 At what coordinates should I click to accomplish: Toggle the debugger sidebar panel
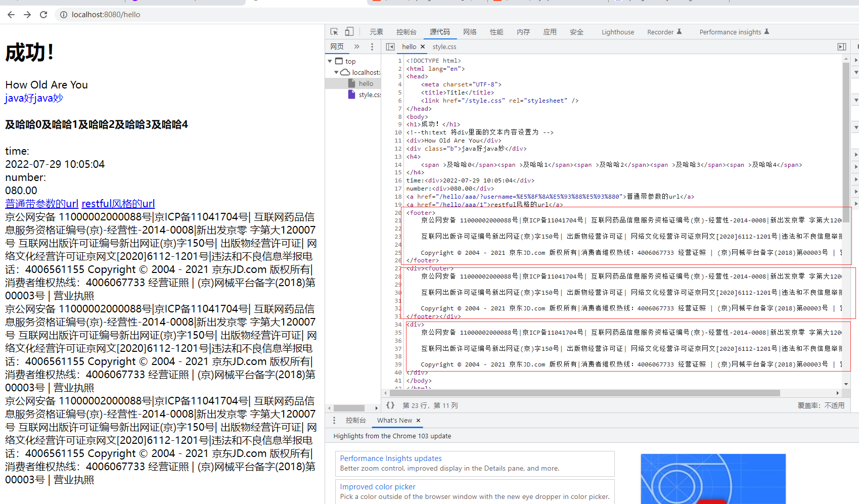842,47
